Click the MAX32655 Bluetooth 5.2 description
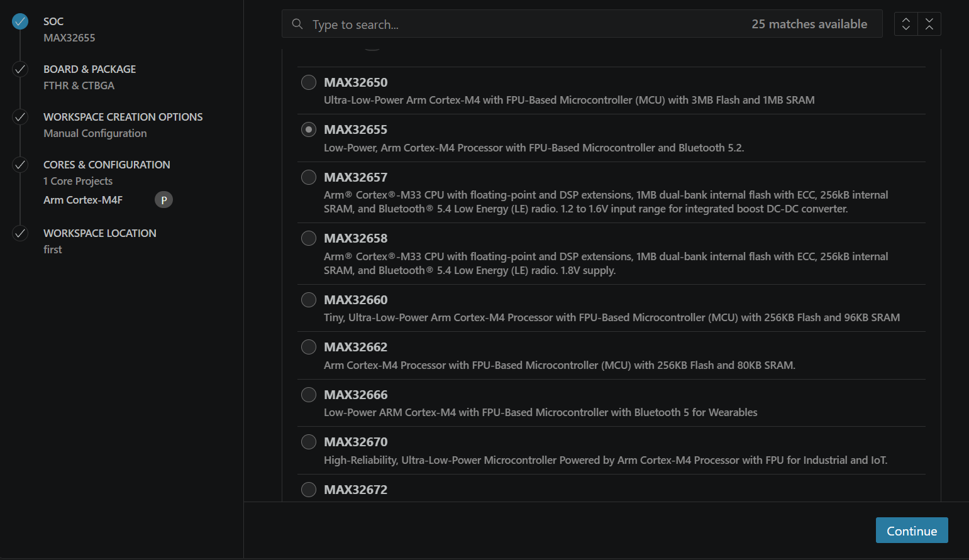 point(534,148)
